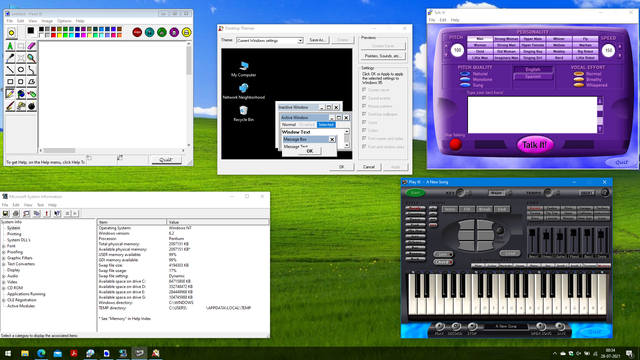The width and height of the screenshot is (640, 360).
Task: Click the save disk icon in System Information toolbar
Action: [x=6, y=213]
